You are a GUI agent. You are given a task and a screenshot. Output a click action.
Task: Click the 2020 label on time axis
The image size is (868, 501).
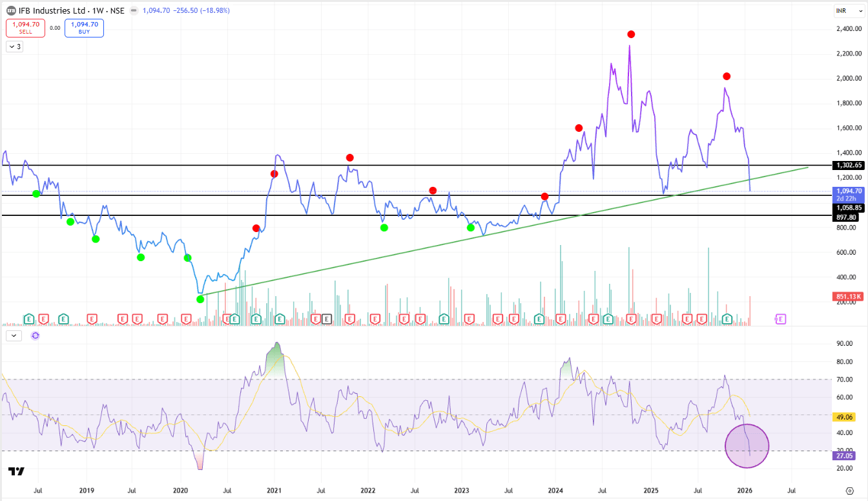click(180, 491)
